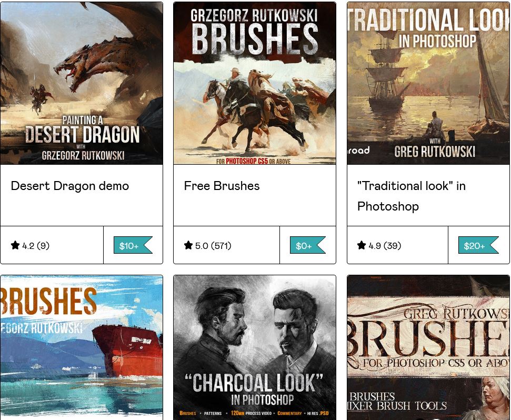511x420 pixels.
Task: Click the star icon beside the 5.0 rating
Action: pos(188,245)
